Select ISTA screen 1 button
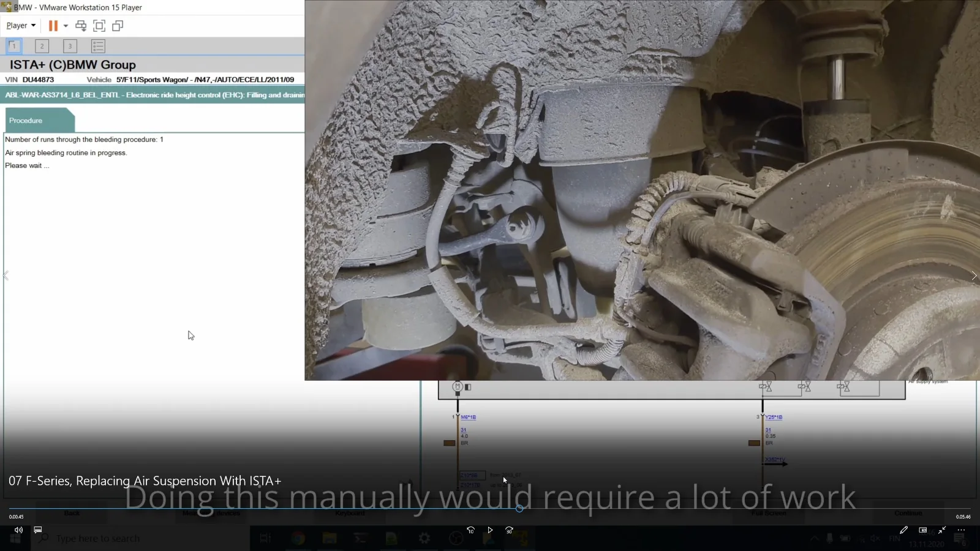 click(x=13, y=46)
